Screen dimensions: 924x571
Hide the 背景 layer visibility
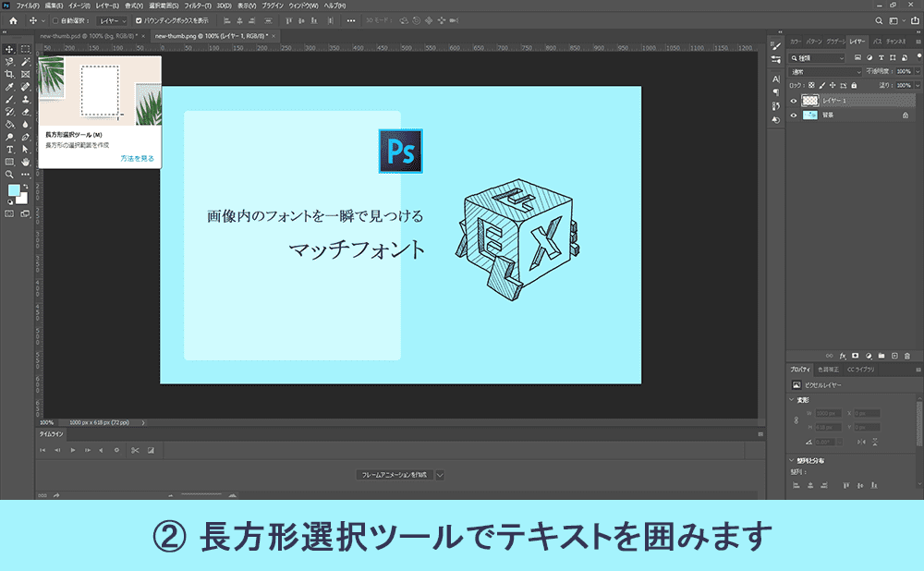pos(795,115)
